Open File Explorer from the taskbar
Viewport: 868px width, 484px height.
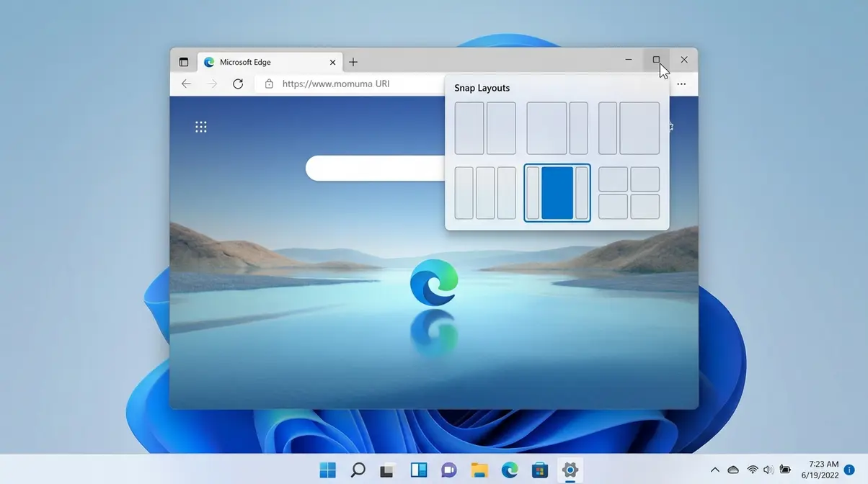coord(479,470)
